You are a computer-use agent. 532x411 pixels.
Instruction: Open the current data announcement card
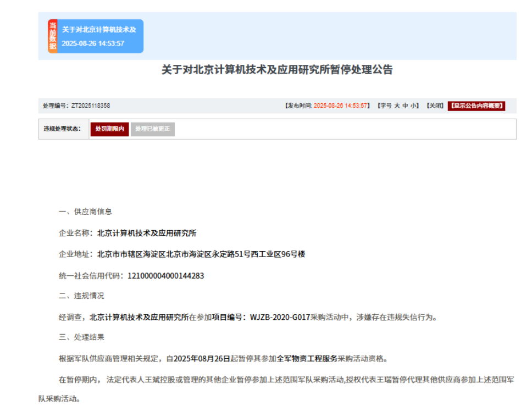click(96, 36)
